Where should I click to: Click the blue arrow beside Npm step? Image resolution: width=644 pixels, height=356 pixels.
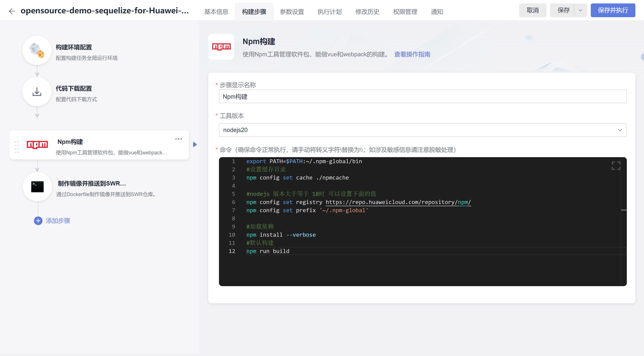(195, 144)
